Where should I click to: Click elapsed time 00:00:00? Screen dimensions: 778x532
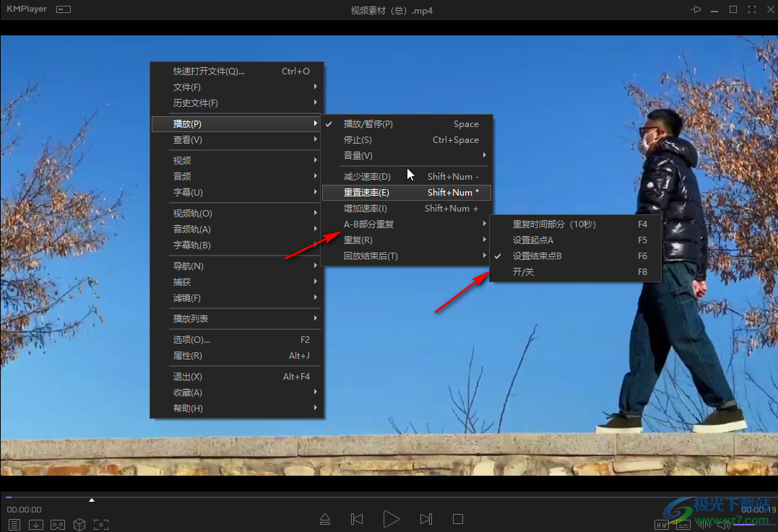tap(25, 510)
